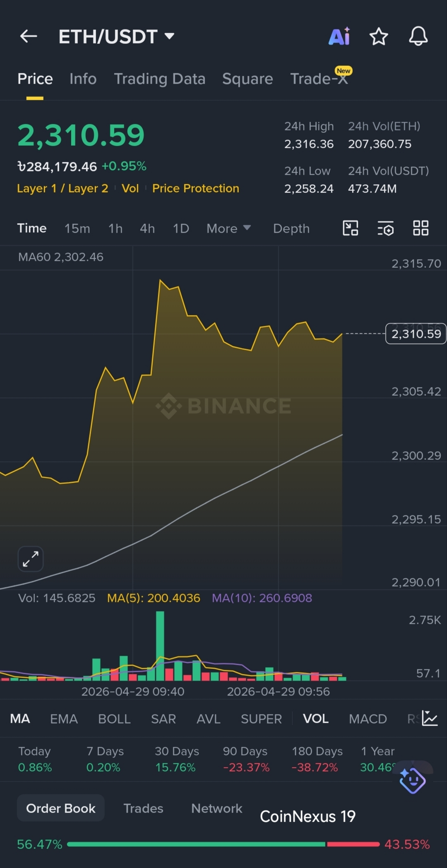
Task: Toggle the MA indicator
Action: [20, 719]
